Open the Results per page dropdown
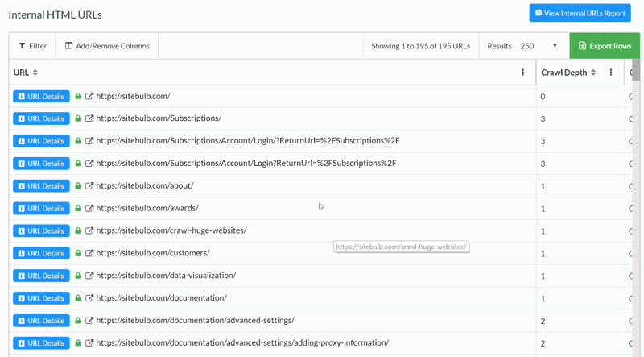The height and width of the screenshot is (357, 644). 539,46
